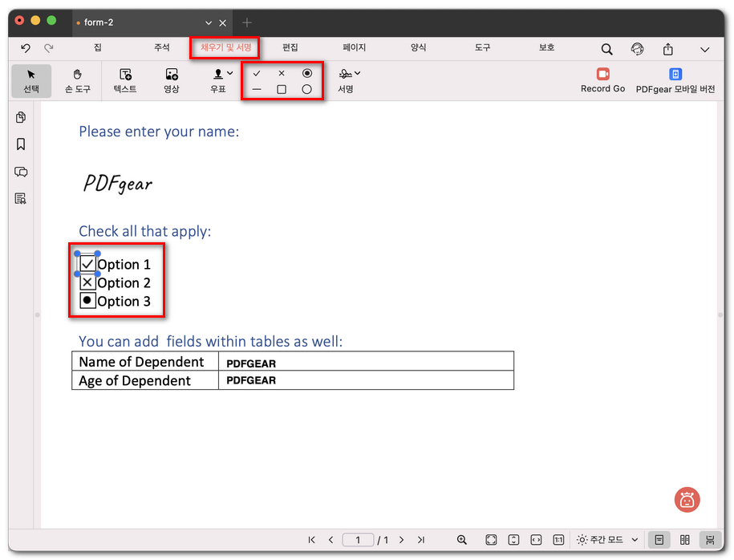Select the hand tool (손 도구)

coord(78,80)
